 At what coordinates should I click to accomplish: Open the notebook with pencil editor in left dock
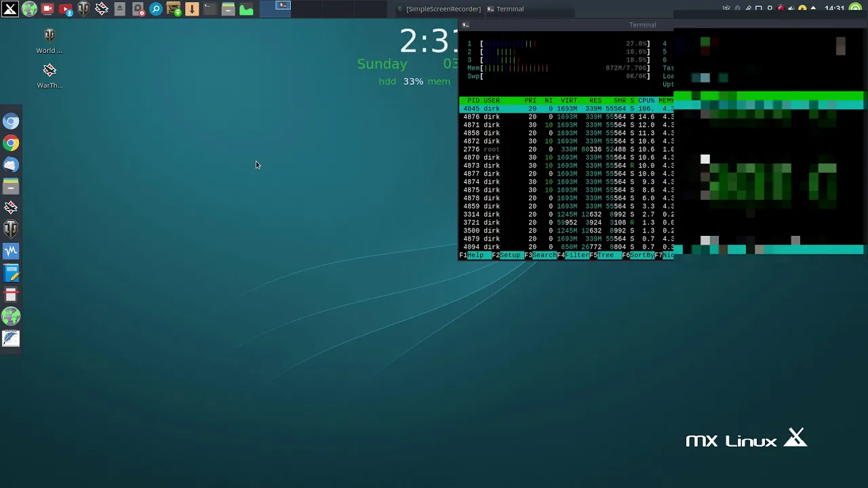[x=11, y=273]
